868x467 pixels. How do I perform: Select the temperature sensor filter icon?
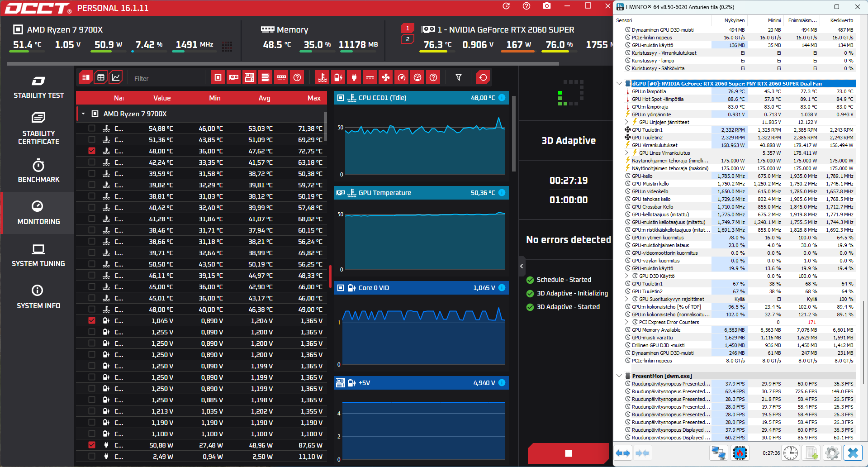click(322, 77)
